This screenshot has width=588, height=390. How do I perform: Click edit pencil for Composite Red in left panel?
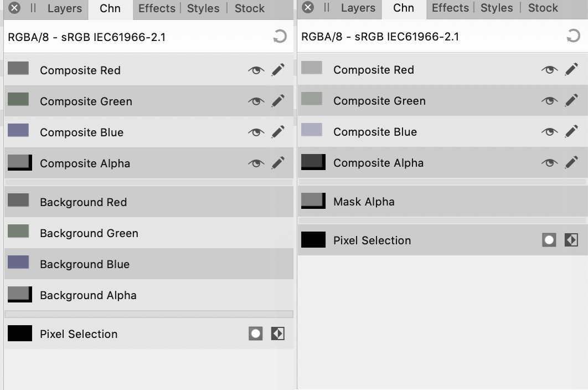pyautogui.click(x=278, y=70)
